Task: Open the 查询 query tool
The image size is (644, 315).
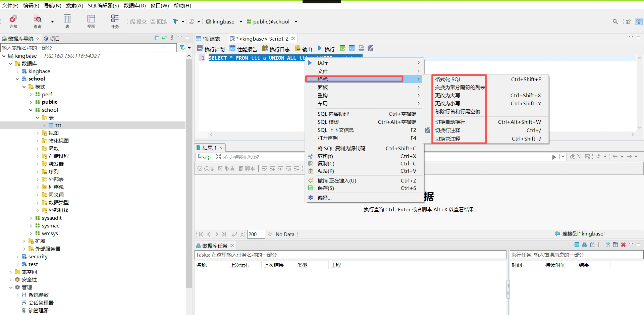Action: [x=38, y=21]
